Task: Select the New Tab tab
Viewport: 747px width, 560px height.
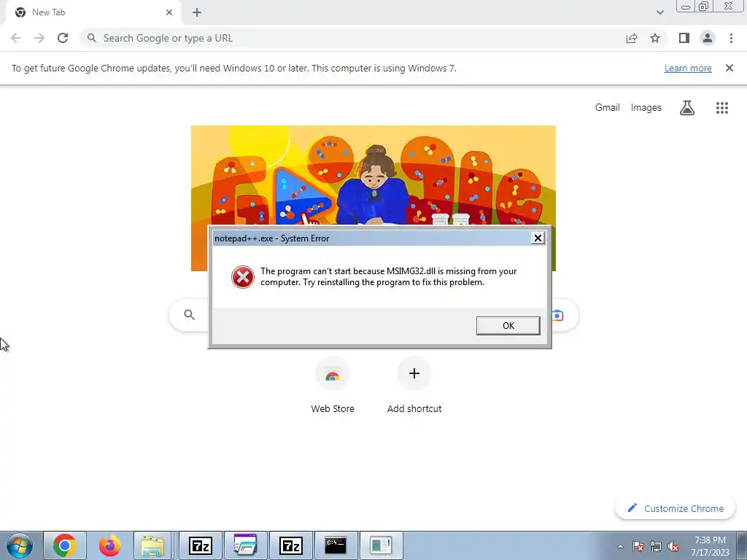Action: pyautogui.click(x=93, y=12)
